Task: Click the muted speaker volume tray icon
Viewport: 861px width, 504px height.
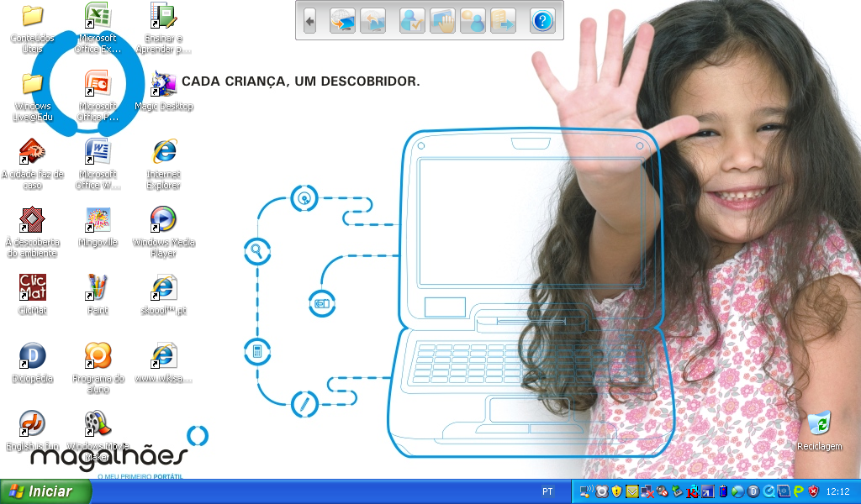Action: click(x=663, y=491)
